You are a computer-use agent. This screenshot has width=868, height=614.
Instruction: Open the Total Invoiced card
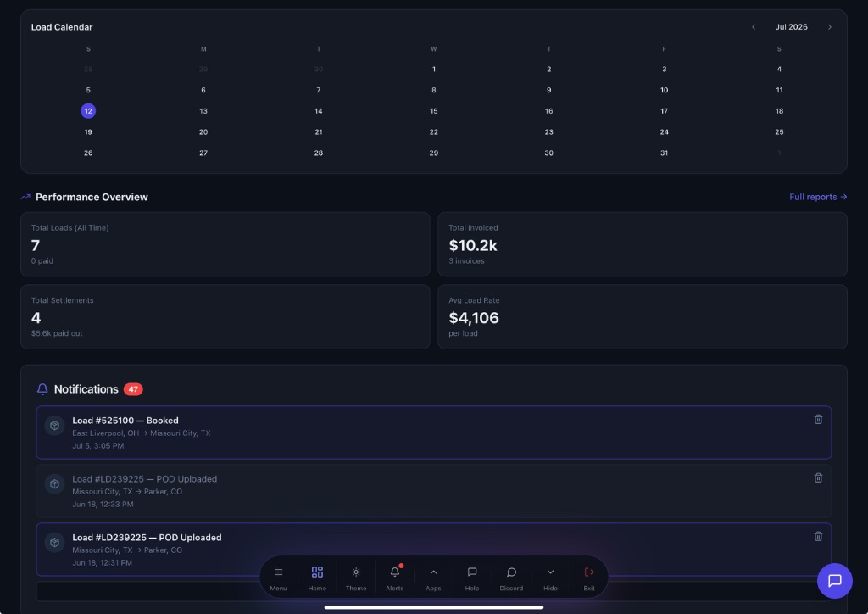click(x=643, y=244)
